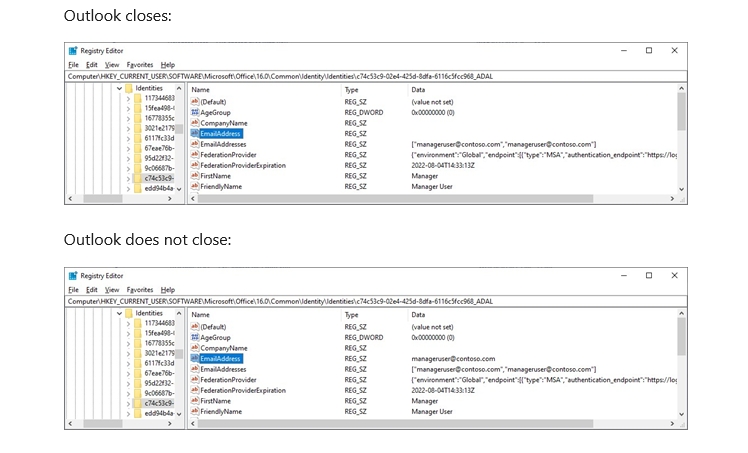Click the AgeGroup DWORD icon in the 'Outlook closes' window

click(195, 112)
